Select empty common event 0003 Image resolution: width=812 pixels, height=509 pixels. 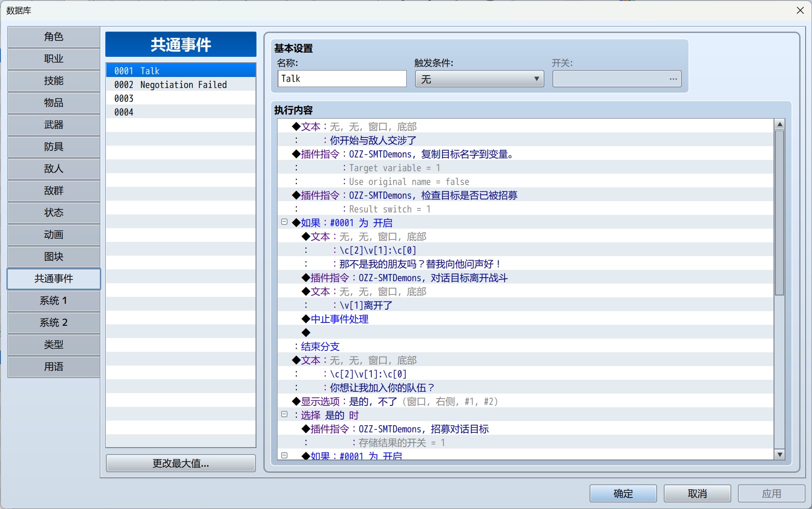[181, 98]
